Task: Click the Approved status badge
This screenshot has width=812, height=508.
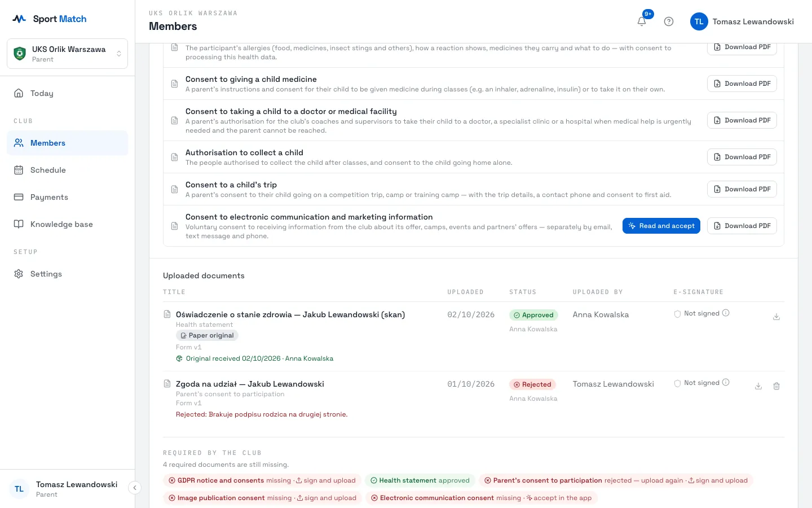Action: [533, 315]
